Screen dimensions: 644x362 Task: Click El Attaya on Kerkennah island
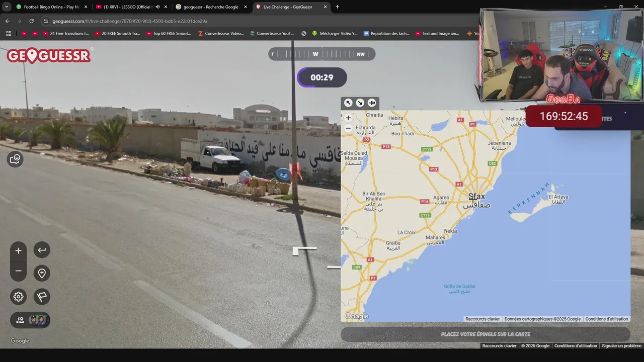pyautogui.click(x=558, y=199)
